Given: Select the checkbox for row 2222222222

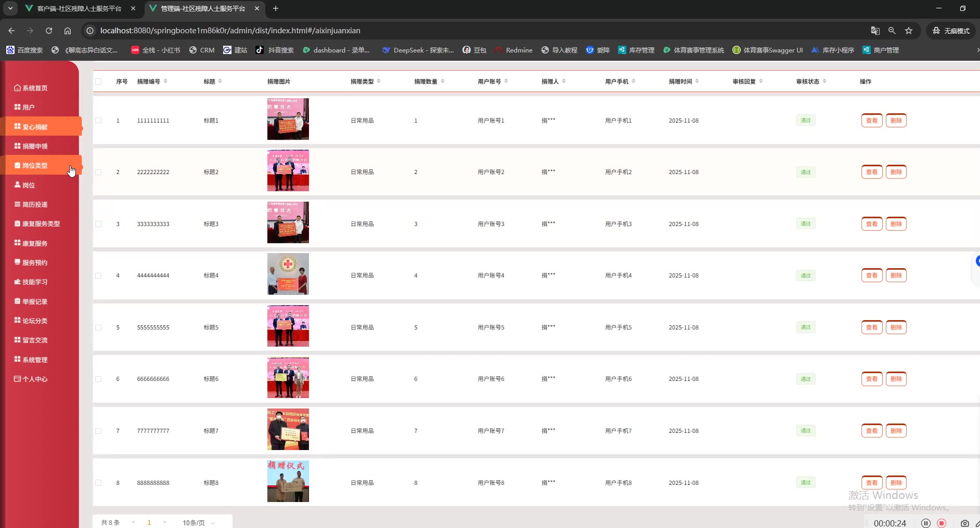Looking at the screenshot, I should (98, 172).
